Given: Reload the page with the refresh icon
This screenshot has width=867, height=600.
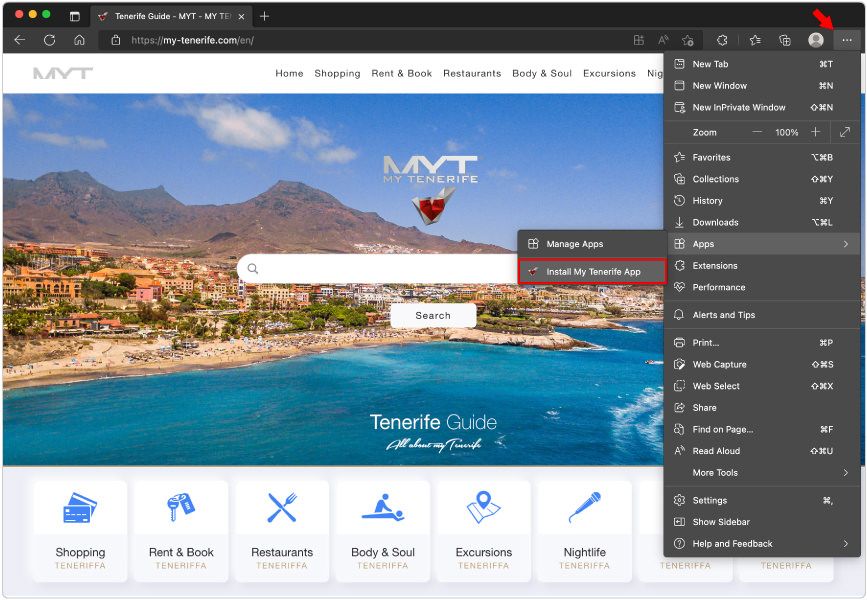Looking at the screenshot, I should pyautogui.click(x=48, y=40).
